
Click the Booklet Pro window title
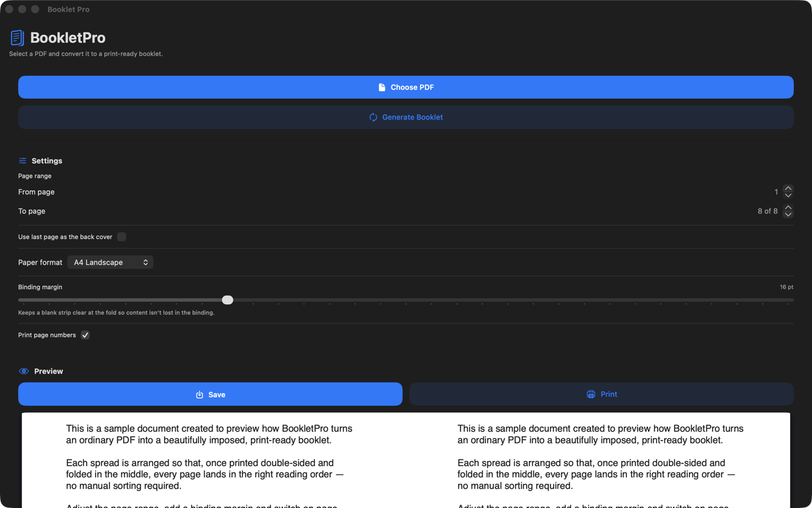pos(68,9)
